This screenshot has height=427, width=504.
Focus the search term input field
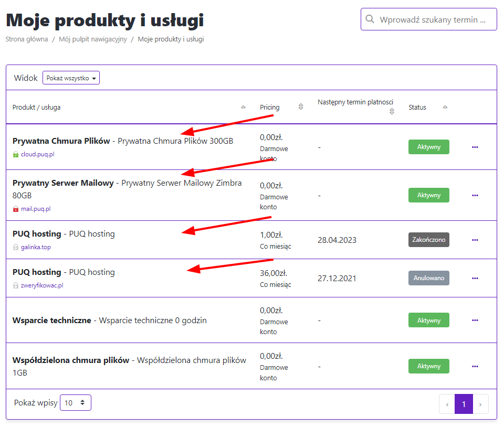click(436, 19)
